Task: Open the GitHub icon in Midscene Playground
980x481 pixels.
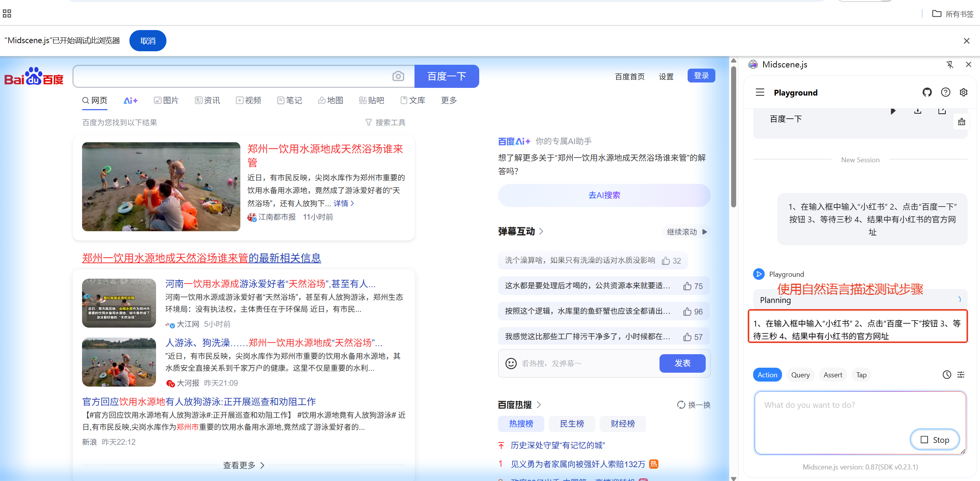Action: (927, 92)
